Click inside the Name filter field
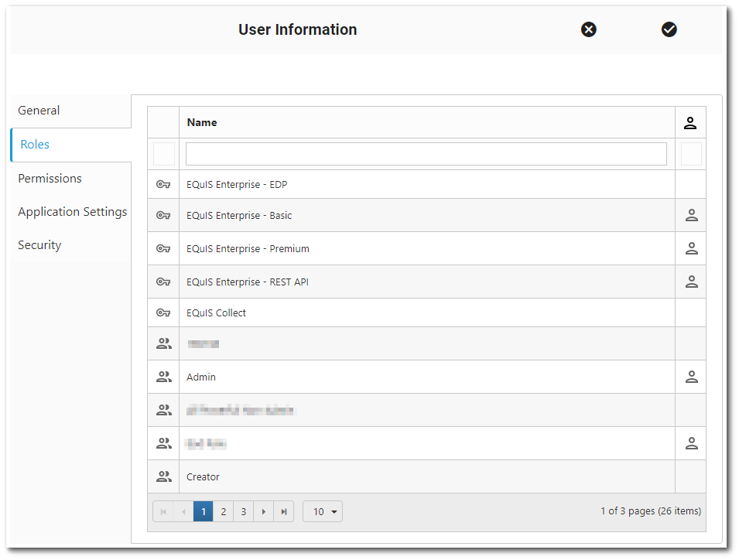739x560 pixels. tap(425, 154)
